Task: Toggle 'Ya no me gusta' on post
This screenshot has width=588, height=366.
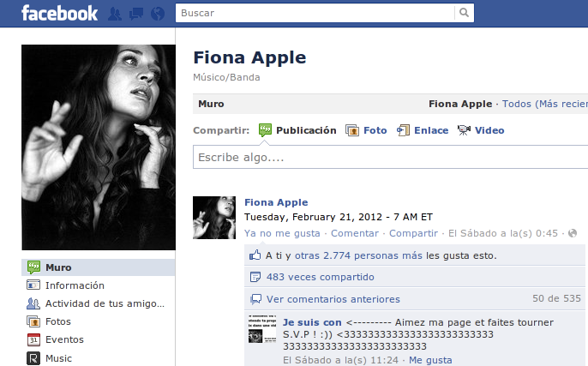Action: 282,233
